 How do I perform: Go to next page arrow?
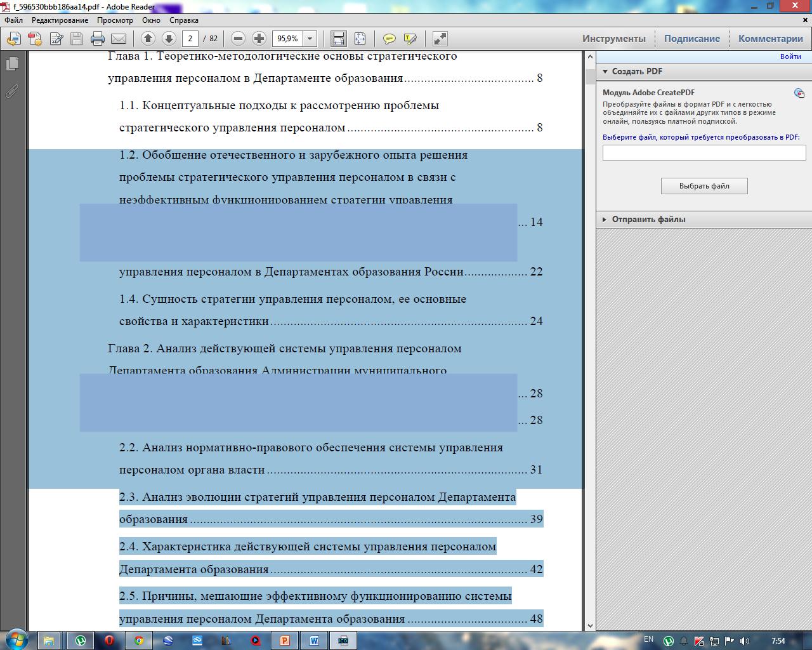click(x=169, y=39)
